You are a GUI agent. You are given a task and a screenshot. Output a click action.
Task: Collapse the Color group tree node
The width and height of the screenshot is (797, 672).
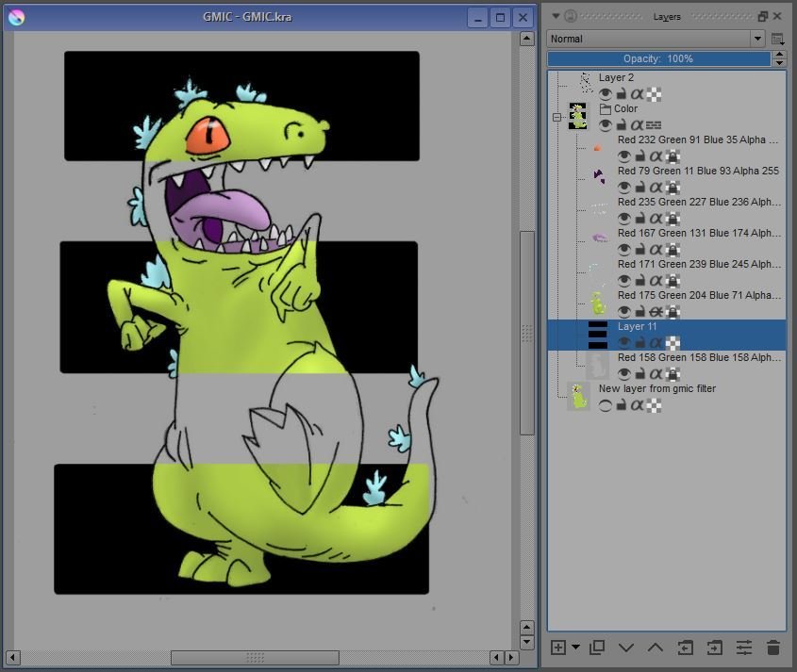click(x=557, y=117)
